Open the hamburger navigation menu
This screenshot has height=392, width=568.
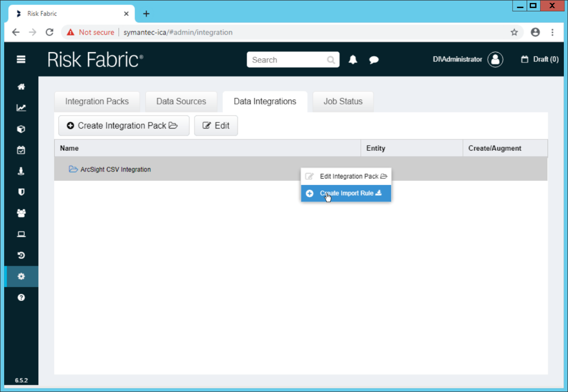21,59
